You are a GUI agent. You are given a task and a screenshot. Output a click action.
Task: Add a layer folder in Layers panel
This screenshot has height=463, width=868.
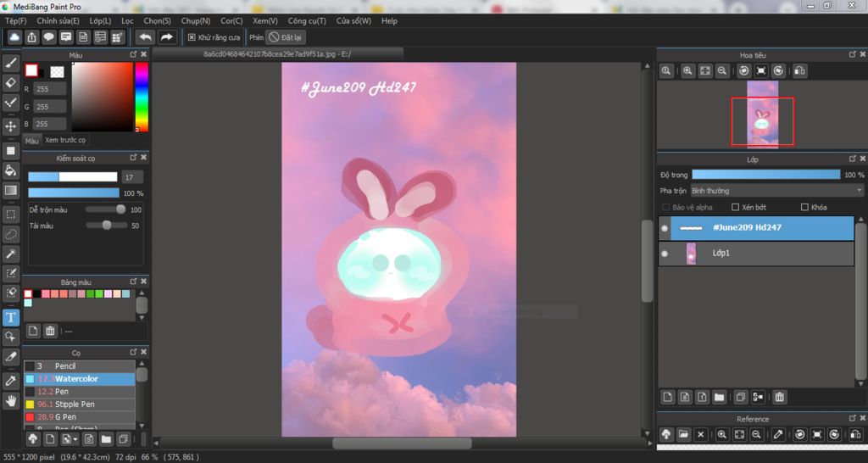(x=719, y=397)
